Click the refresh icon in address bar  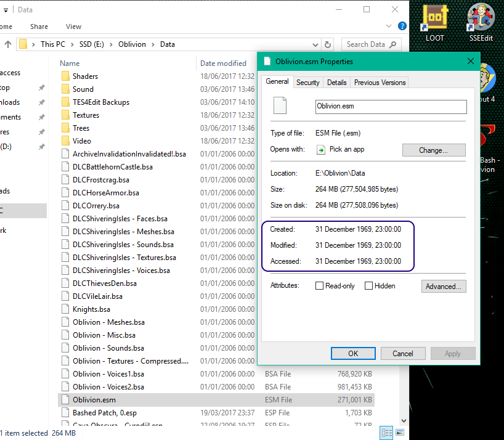click(x=328, y=44)
